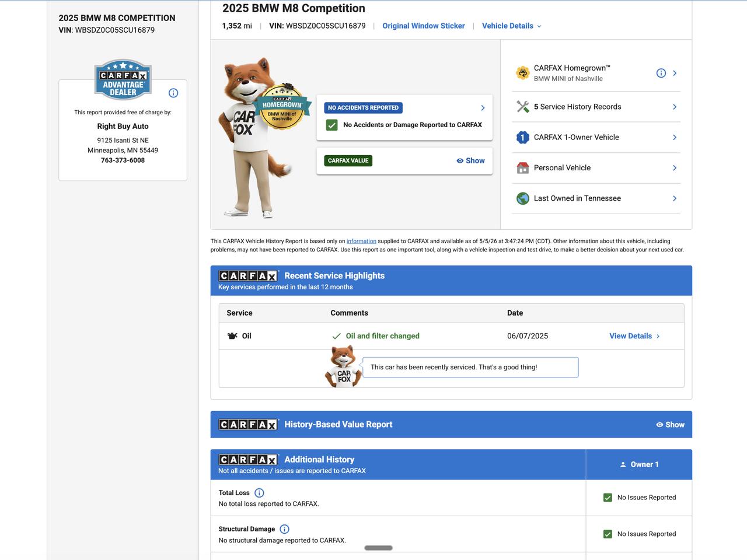Click the CARFAX logo in History-Based Value Report

click(248, 425)
